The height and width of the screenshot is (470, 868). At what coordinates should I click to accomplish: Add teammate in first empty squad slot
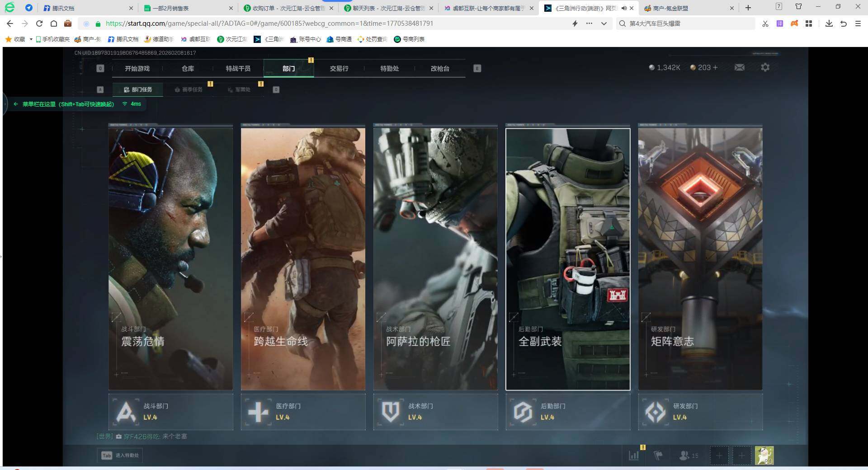coord(719,456)
